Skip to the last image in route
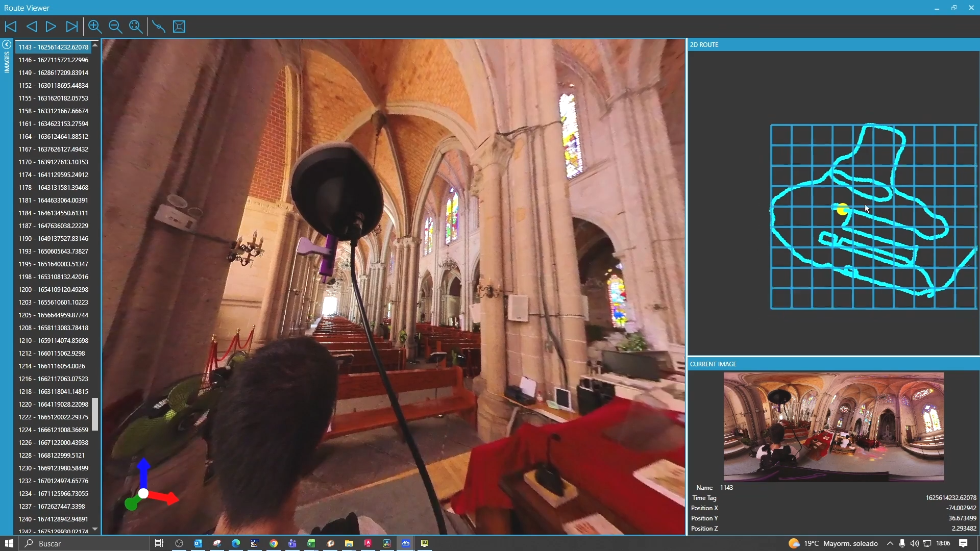Image resolution: width=980 pixels, height=551 pixels. 72,27
